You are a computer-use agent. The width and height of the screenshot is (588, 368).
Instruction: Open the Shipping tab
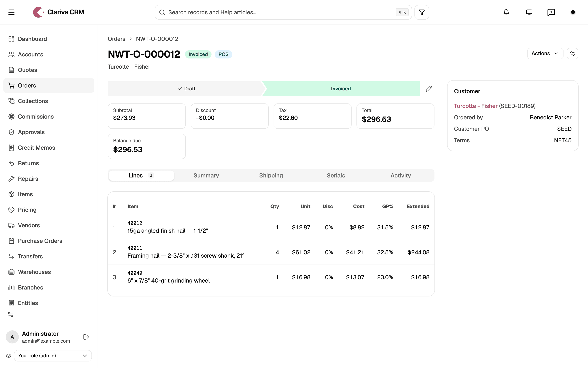coord(271,175)
